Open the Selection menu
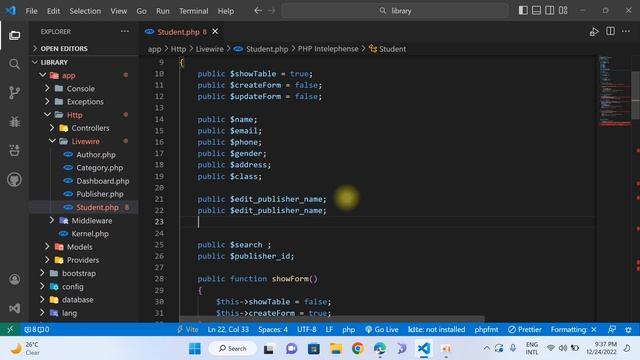640x360 pixels. point(85,11)
